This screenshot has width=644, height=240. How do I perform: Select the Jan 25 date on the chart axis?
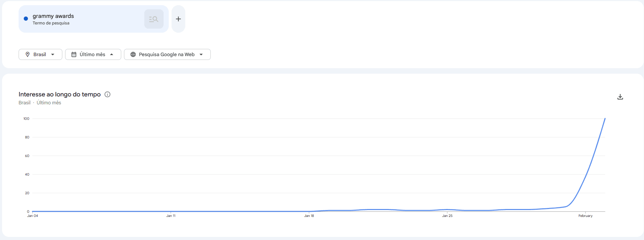(x=447, y=216)
